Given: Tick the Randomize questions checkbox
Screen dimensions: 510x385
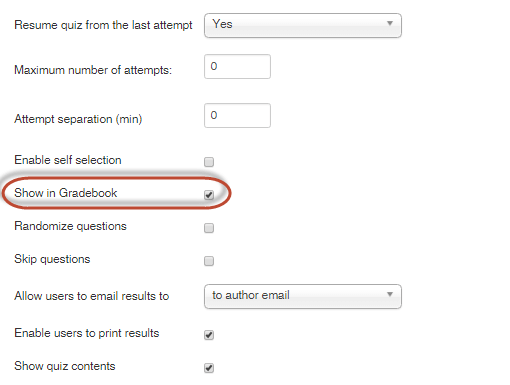Looking at the screenshot, I should tap(209, 228).
